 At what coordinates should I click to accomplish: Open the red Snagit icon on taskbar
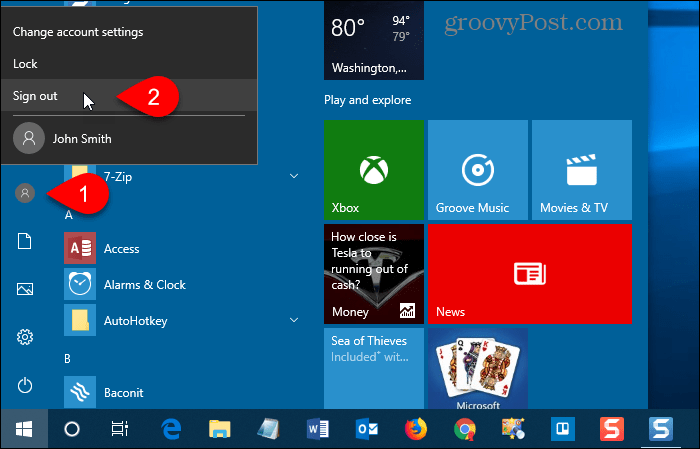pos(612,429)
